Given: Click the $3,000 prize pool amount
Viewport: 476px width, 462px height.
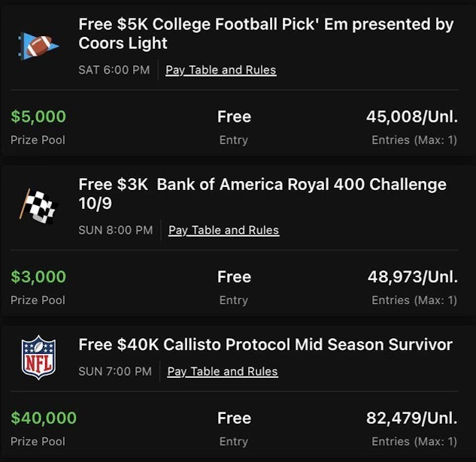Looking at the screenshot, I should [x=38, y=276].
